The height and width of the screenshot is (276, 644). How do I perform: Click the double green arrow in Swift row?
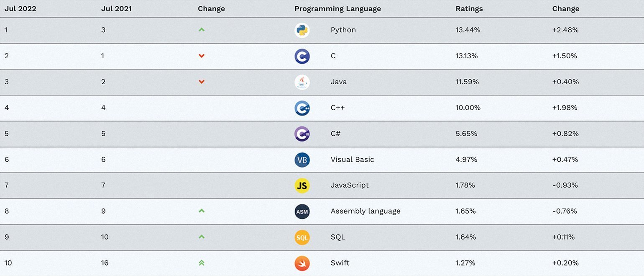coord(202,263)
